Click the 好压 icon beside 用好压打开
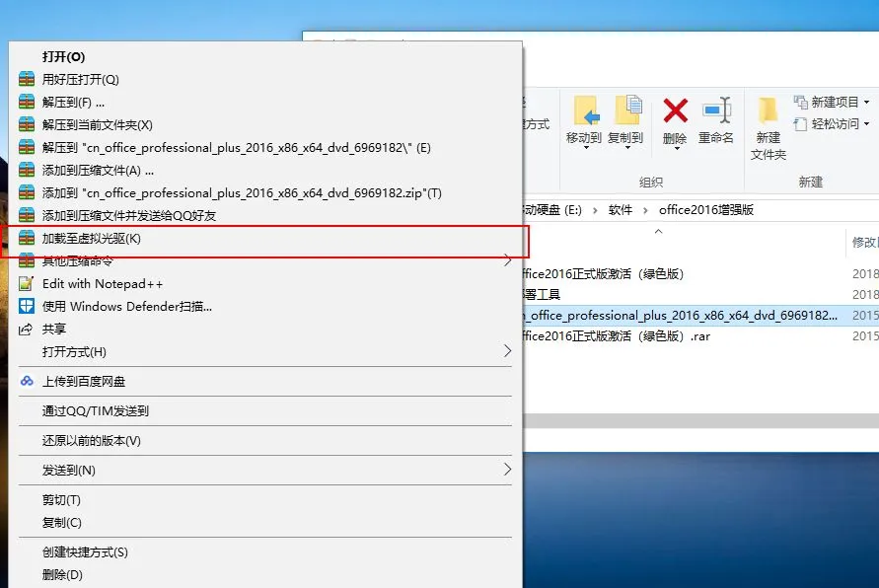 (x=27, y=79)
